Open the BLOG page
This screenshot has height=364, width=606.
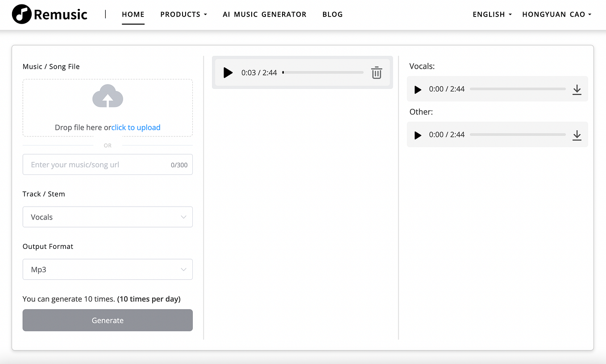click(x=332, y=14)
